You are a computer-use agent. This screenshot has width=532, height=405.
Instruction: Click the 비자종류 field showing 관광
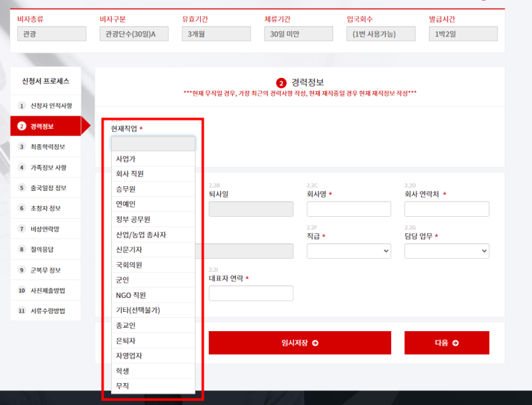(52, 34)
